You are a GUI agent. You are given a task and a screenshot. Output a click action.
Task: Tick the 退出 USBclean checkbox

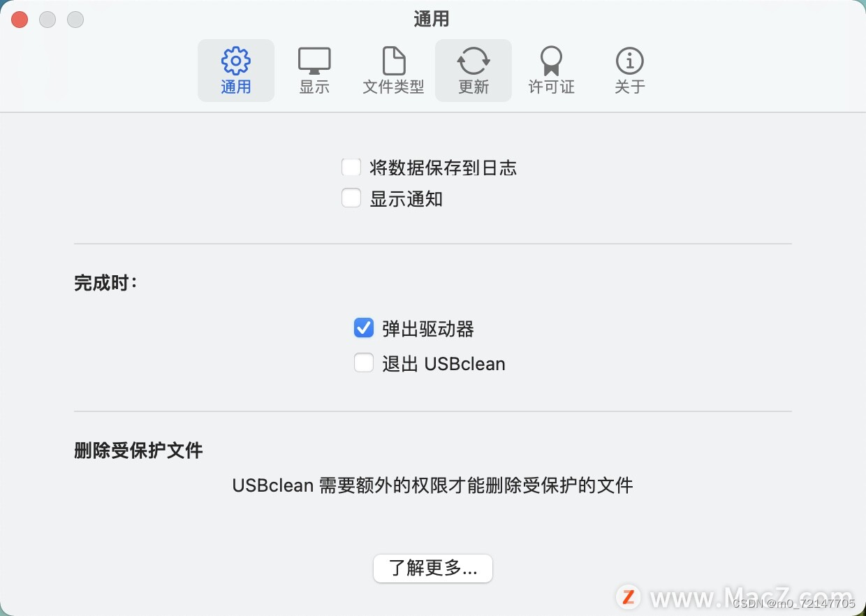pyautogui.click(x=364, y=363)
